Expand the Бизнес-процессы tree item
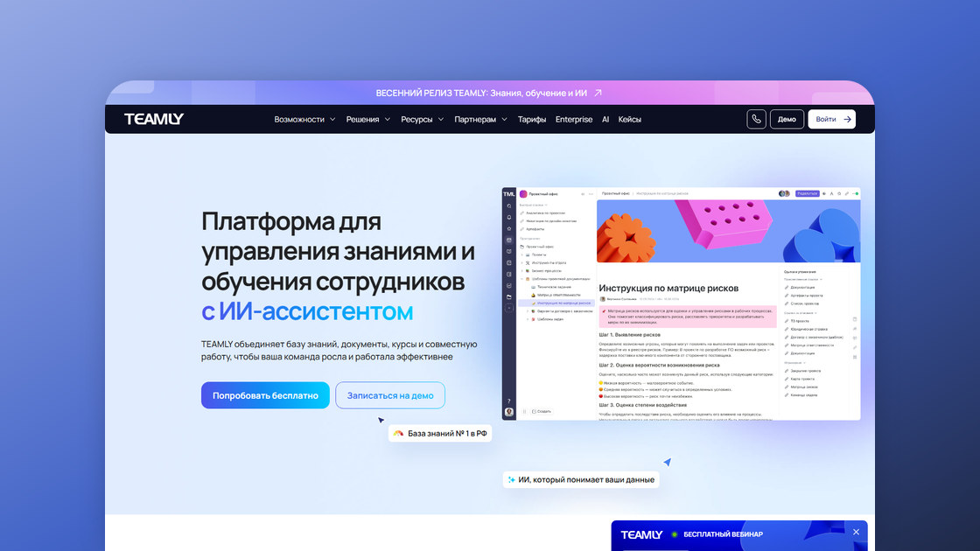Screen dimensions: 980x551 click(x=522, y=271)
